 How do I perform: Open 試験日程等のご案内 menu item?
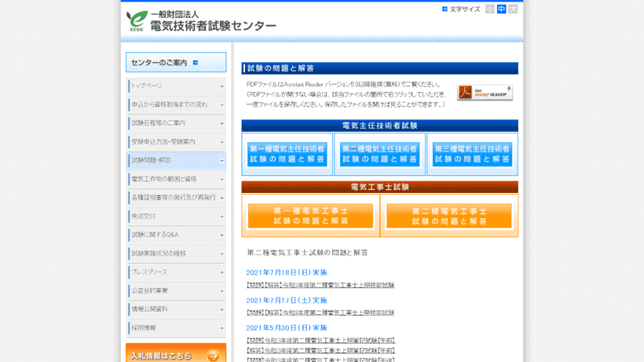[176, 123]
